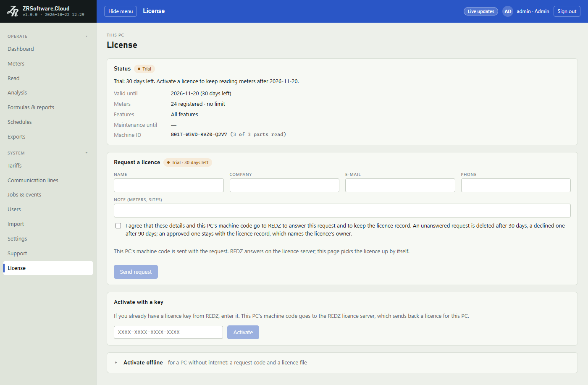The image size is (588, 385).
Task: Focus the E-mail input field
Action: coord(400,186)
